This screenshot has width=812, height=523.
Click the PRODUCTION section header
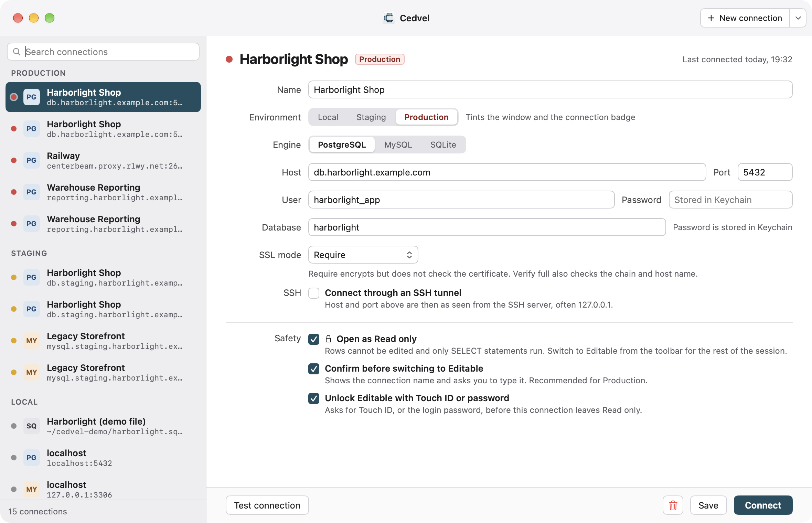38,73
